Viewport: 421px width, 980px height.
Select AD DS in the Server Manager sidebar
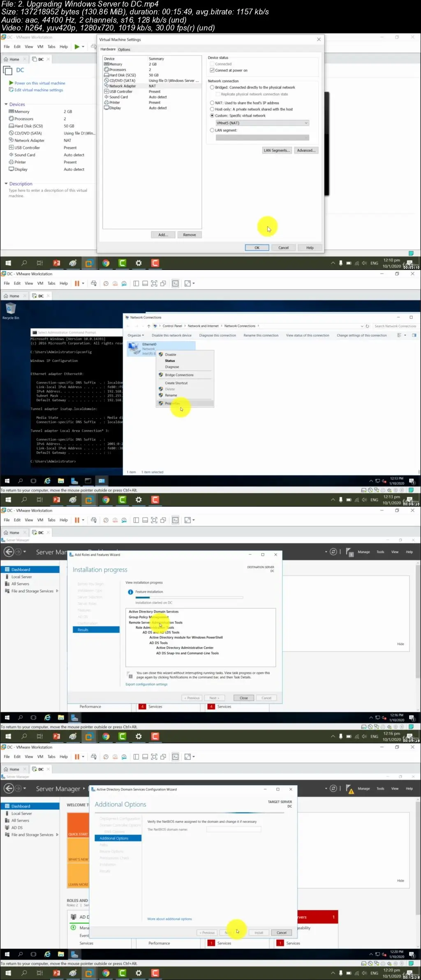point(17,828)
